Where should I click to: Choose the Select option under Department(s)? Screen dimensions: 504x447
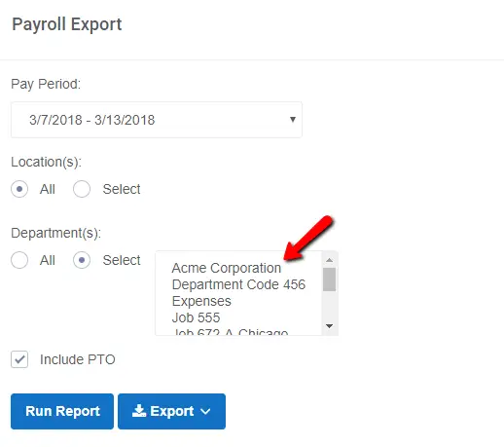[82, 260]
